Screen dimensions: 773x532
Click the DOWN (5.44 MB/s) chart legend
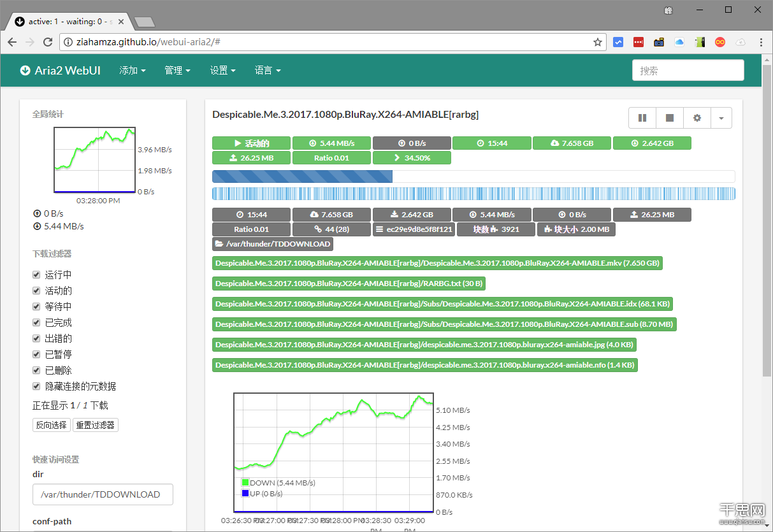278,483
